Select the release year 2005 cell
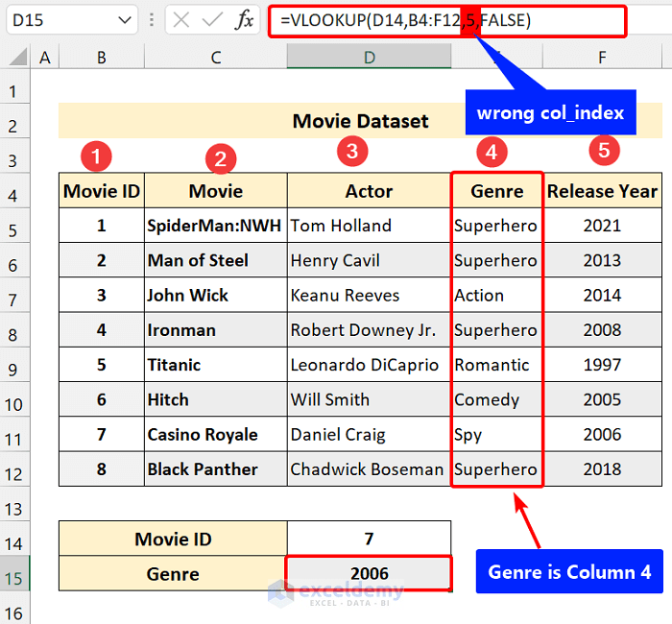 click(602, 399)
